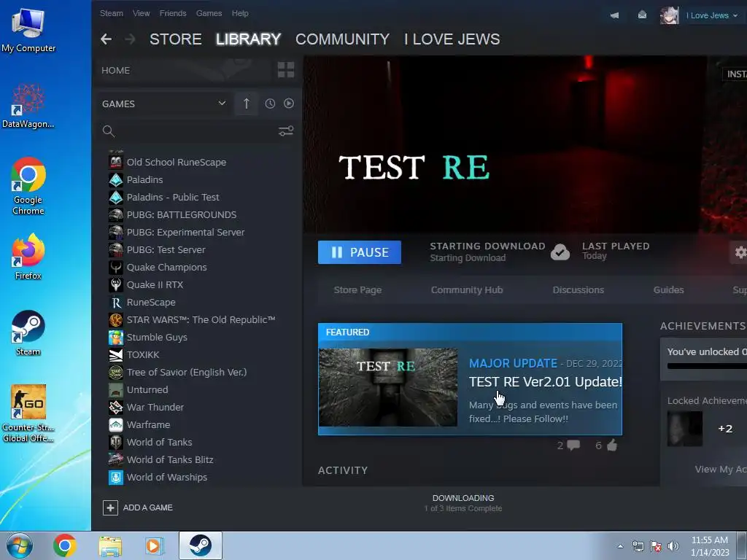Image resolution: width=747 pixels, height=560 pixels.
Task: Click the volume speaker tray icon
Action: (x=673, y=546)
